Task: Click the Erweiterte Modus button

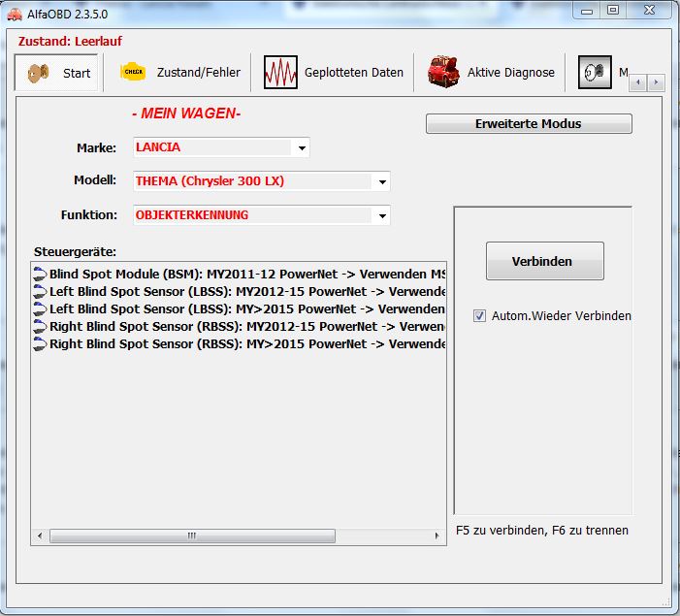Action: [528, 123]
